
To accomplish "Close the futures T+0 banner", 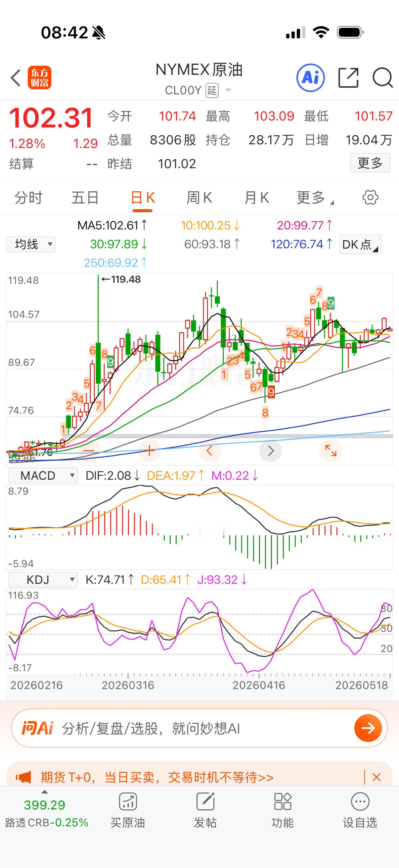I will 377,778.
